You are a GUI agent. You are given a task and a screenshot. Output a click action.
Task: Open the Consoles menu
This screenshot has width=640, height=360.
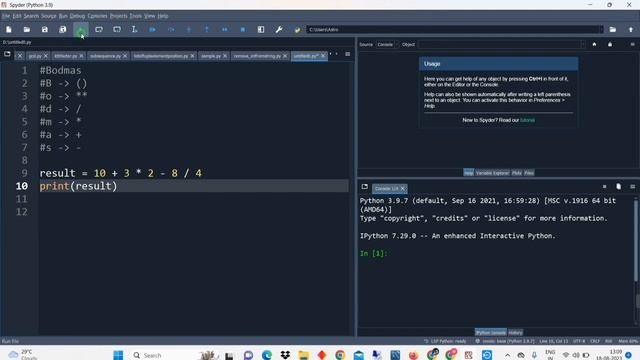point(97,16)
